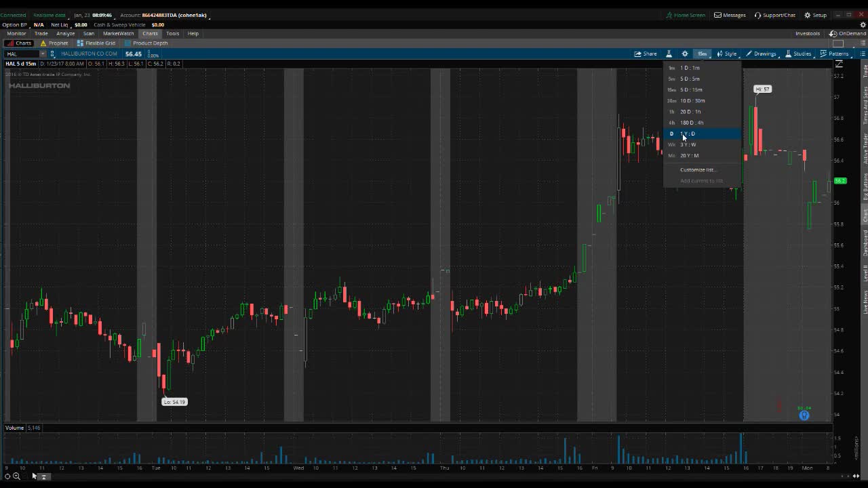The height and width of the screenshot is (488, 868).
Task: Select the 5 D : 5m timeframe
Action: pyautogui.click(x=703, y=79)
